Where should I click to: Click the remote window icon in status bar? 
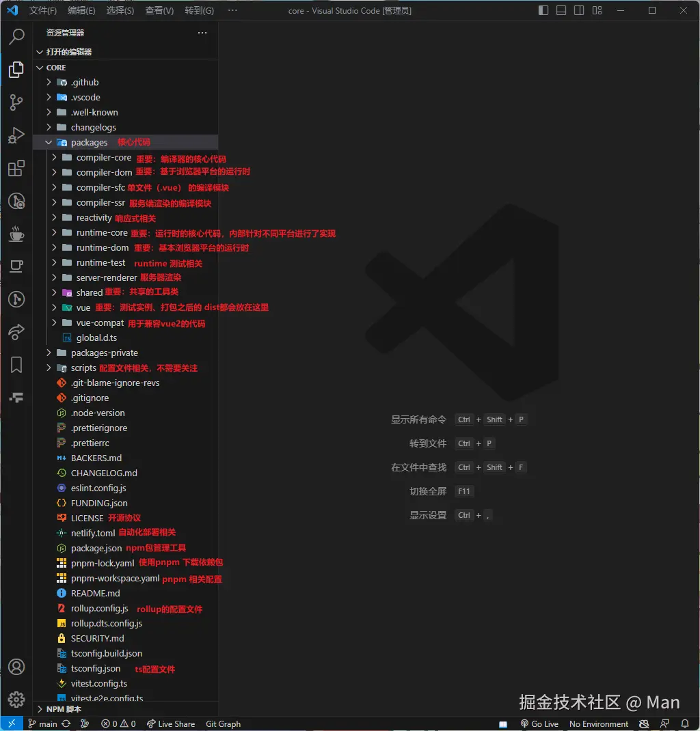pos(12,723)
